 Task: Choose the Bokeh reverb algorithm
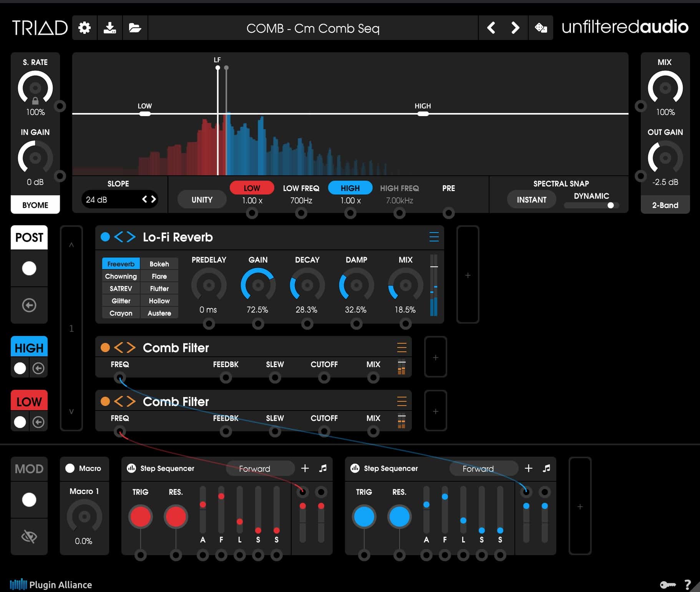click(x=159, y=264)
